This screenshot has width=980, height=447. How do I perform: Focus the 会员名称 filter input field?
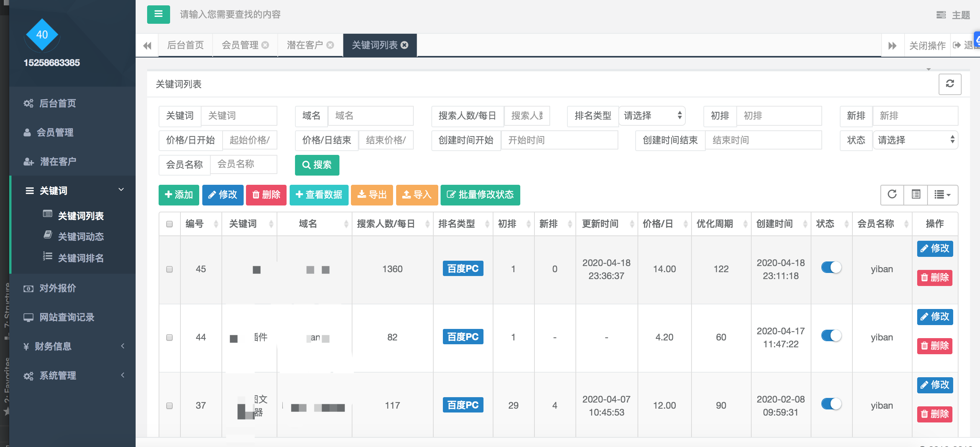(244, 164)
